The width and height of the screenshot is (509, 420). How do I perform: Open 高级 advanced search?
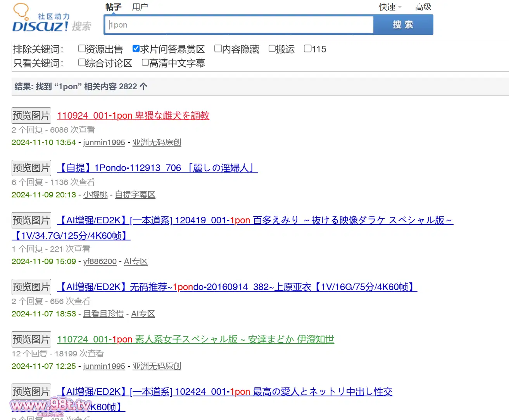point(423,7)
